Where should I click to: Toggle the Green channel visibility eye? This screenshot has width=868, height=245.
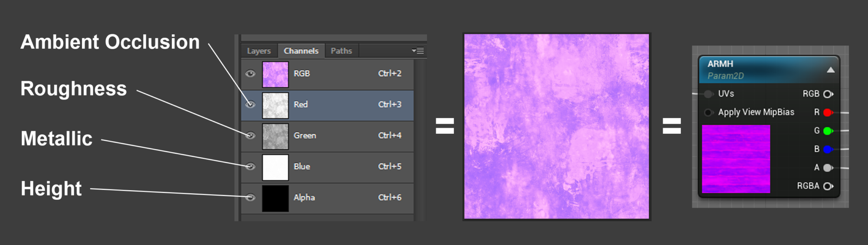pyautogui.click(x=250, y=136)
